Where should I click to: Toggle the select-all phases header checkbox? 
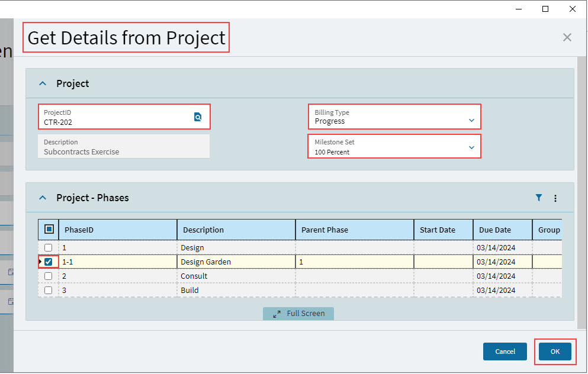tap(49, 229)
